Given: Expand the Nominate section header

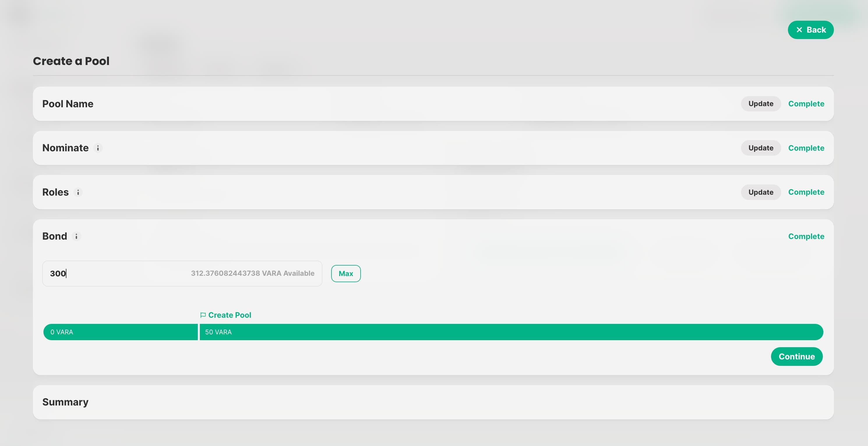Looking at the screenshot, I should coord(65,148).
